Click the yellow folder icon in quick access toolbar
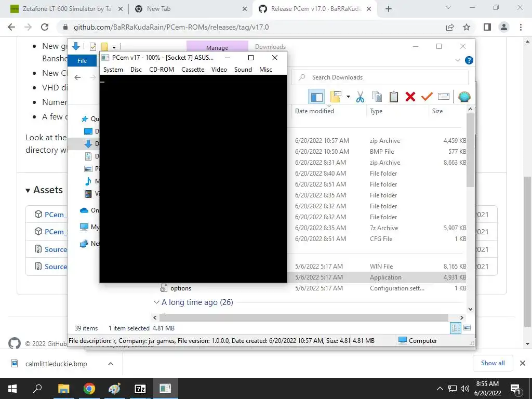Viewport: 532px width, 399px height. click(104, 47)
